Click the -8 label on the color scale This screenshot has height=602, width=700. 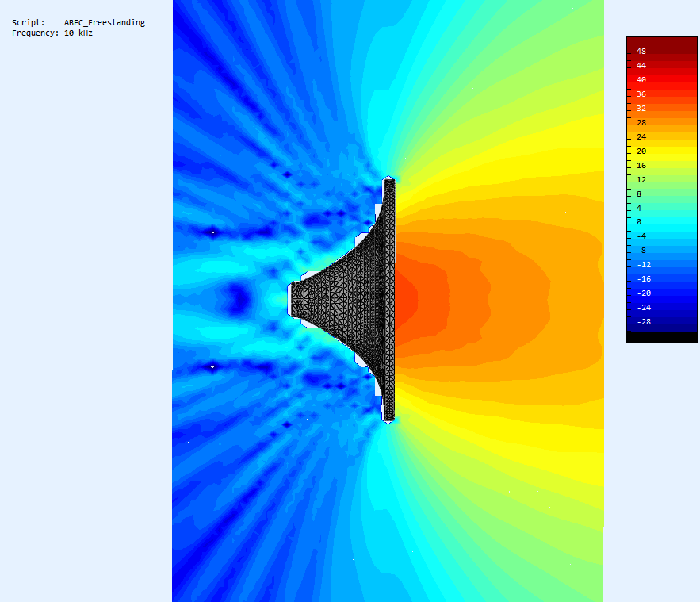click(641, 251)
